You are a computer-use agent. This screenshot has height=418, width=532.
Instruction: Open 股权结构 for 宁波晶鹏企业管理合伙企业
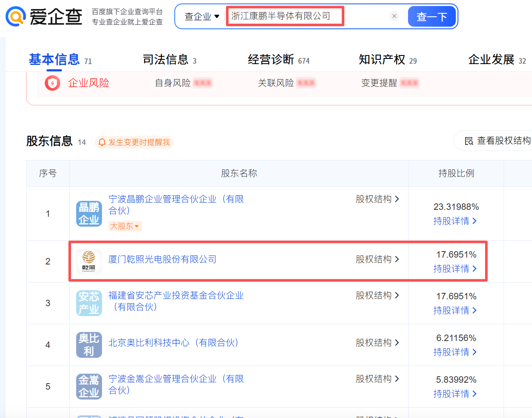(x=377, y=199)
